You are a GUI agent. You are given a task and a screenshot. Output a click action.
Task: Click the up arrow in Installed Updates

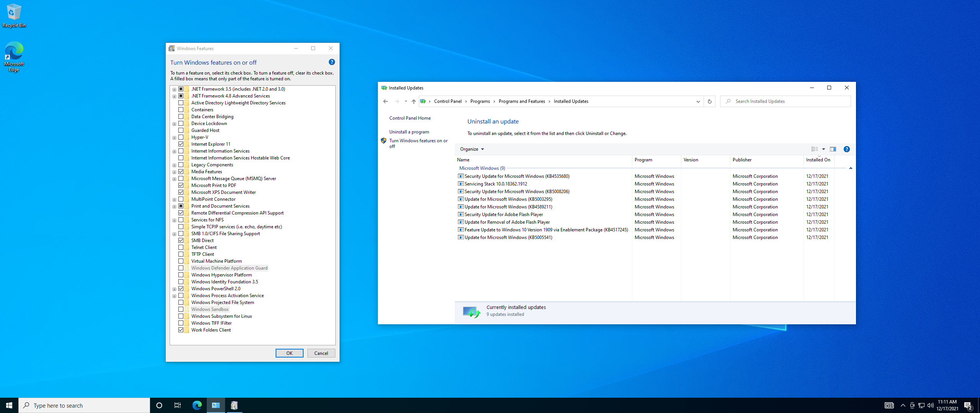click(413, 101)
